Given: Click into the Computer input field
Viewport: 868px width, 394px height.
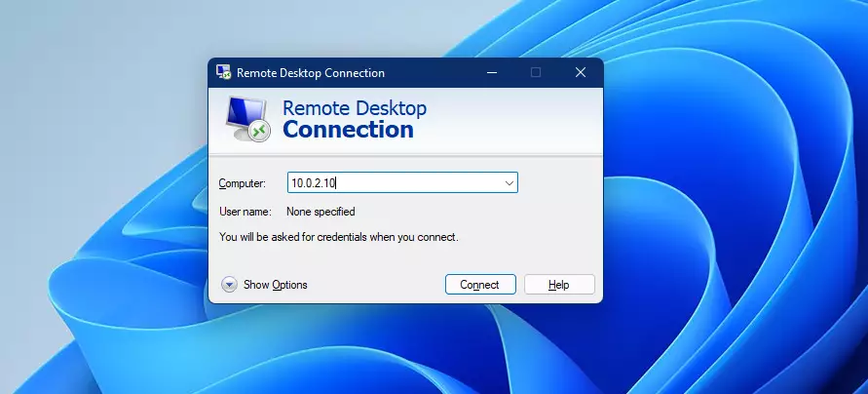Looking at the screenshot, I should point(402,183).
